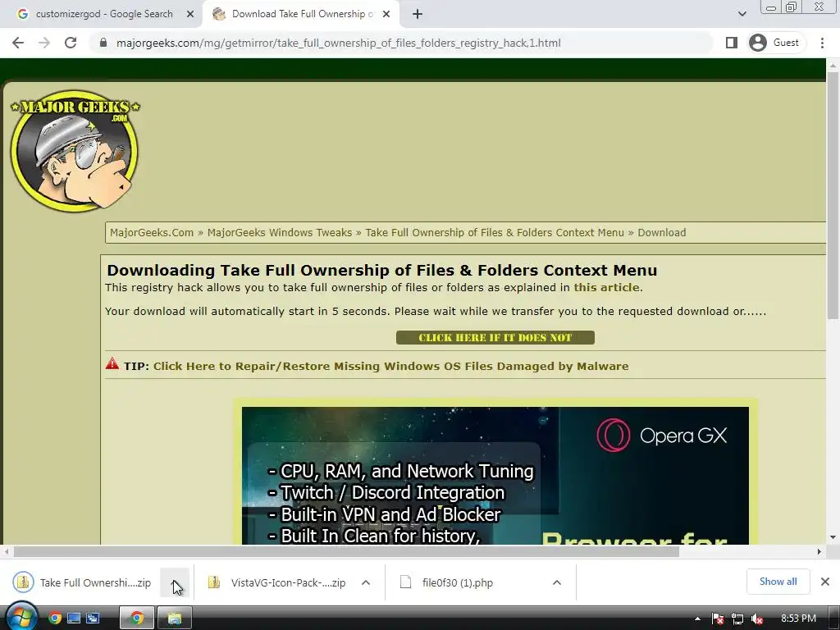Click 'Click Here If It Does Not' button
Viewport: 840px width, 630px height.
point(495,337)
